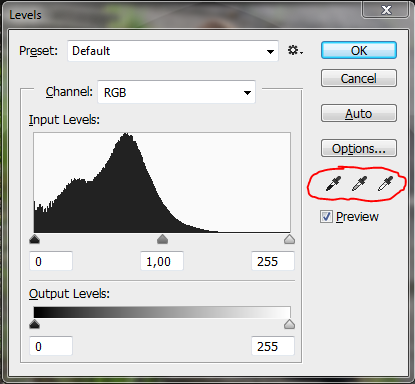
Task: Click the input highlight white slider
Action: pos(289,239)
